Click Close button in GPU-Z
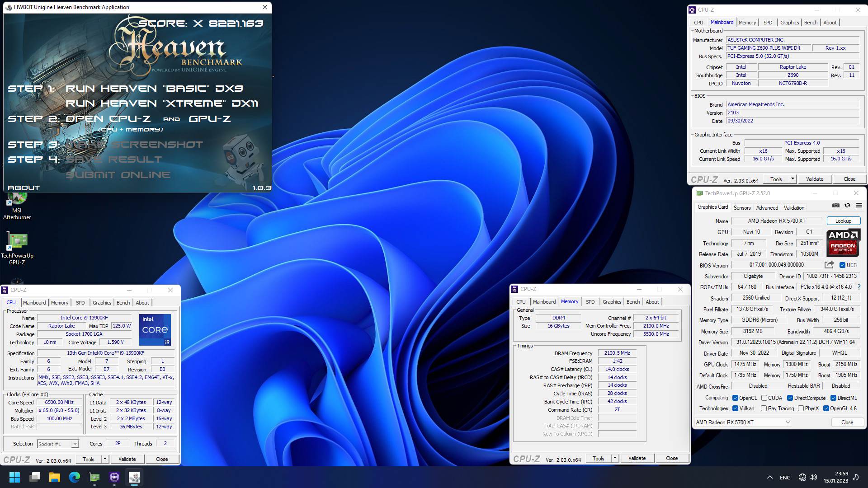This screenshot has height=488, width=868. (847, 422)
